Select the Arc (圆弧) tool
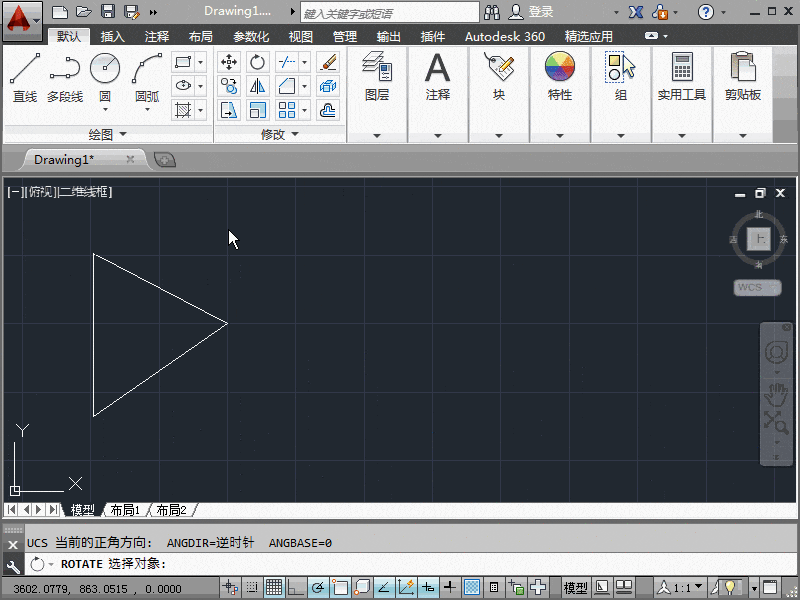Viewport: 800px width, 600px height. click(146, 68)
